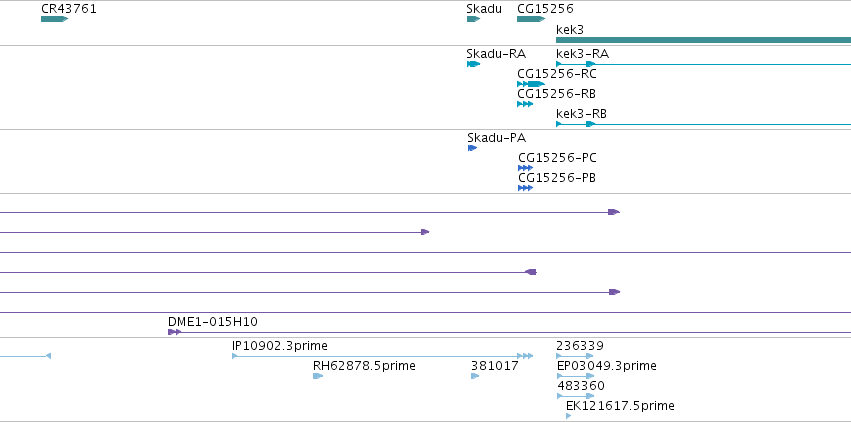Click the RH62878.5prime EST glyph
The height and width of the screenshot is (422, 851).
(318, 376)
